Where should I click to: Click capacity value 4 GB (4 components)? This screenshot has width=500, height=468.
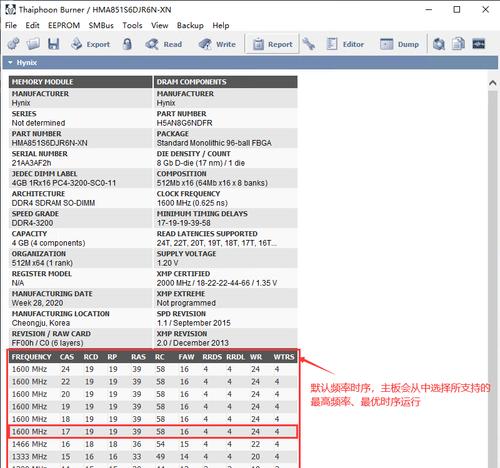[x=48, y=243]
